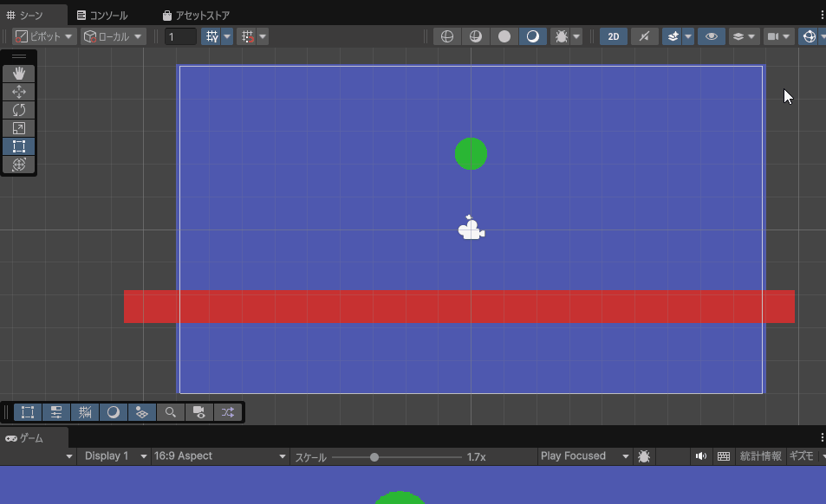Switch draw mode to Wireframe
The width and height of the screenshot is (826, 504).
(447, 36)
